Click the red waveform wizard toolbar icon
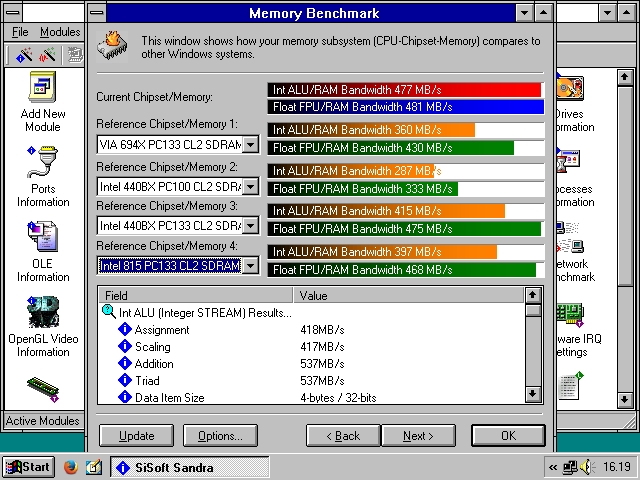 [47, 55]
